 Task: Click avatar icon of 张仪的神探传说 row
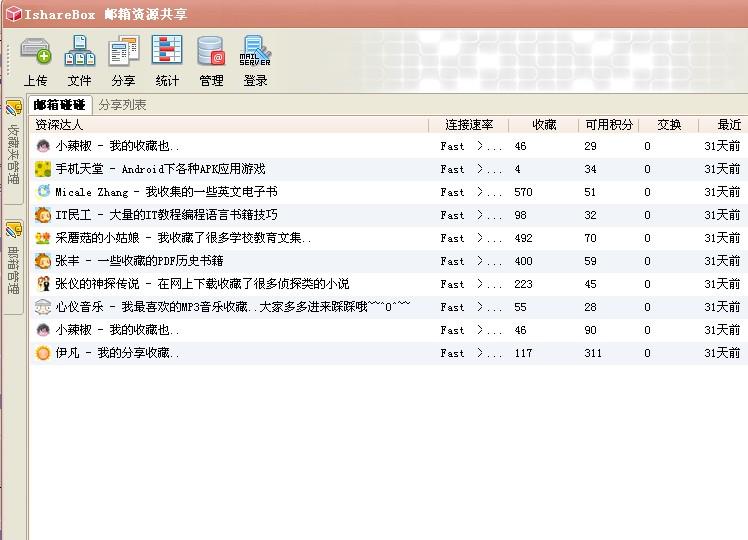(x=43, y=284)
